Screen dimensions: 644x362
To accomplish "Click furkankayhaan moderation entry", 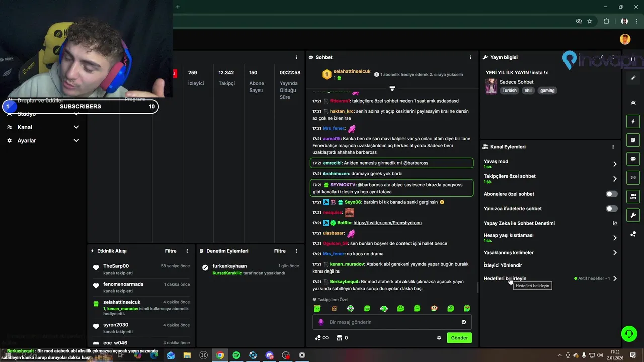I will pos(229,266).
